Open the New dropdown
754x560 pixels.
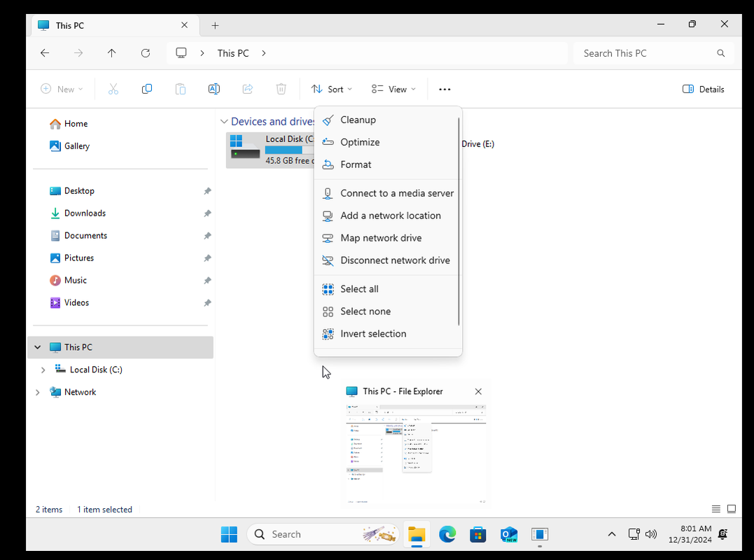[62, 89]
